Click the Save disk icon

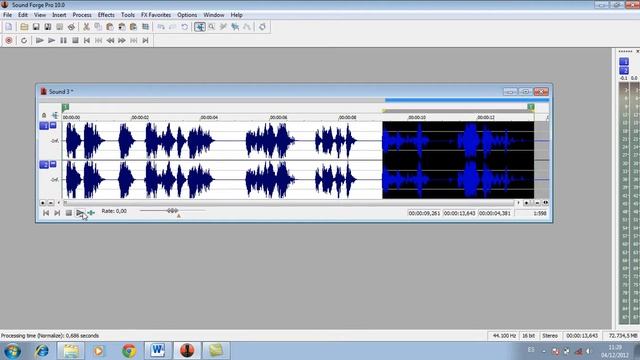pos(36,27)
